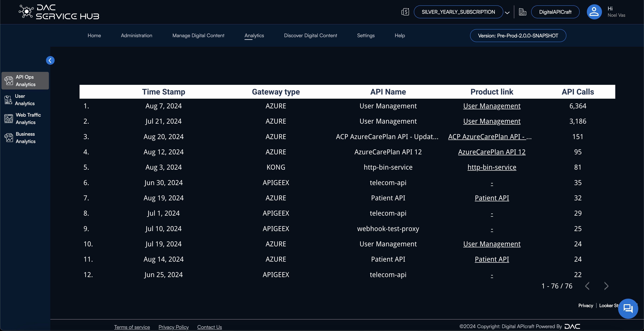
Task: Click the User Analytics sidebar icon
Action: [x=8, y=100]
